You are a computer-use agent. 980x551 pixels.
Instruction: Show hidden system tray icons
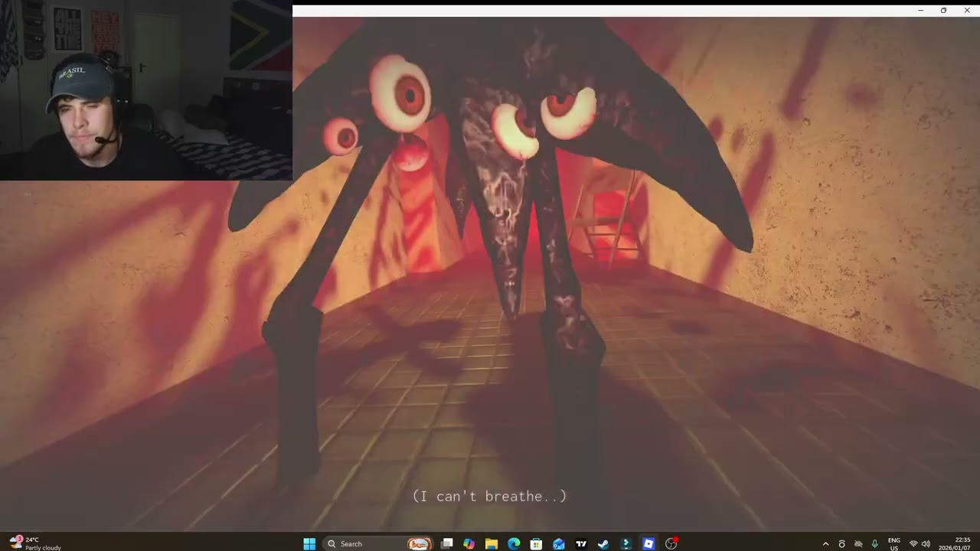click(825, 544)
